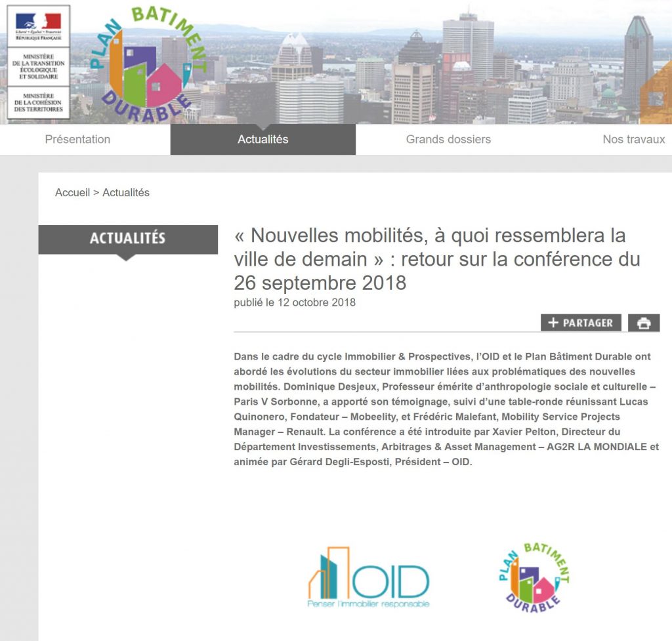Screen dimensions: 672x641
Task: Click Actualités in the breadcrumb trail
Action: point(126,193)
